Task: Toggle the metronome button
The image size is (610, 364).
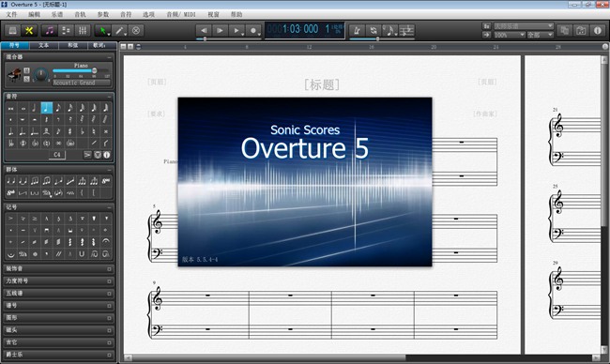Action: [x=357, y=30]
